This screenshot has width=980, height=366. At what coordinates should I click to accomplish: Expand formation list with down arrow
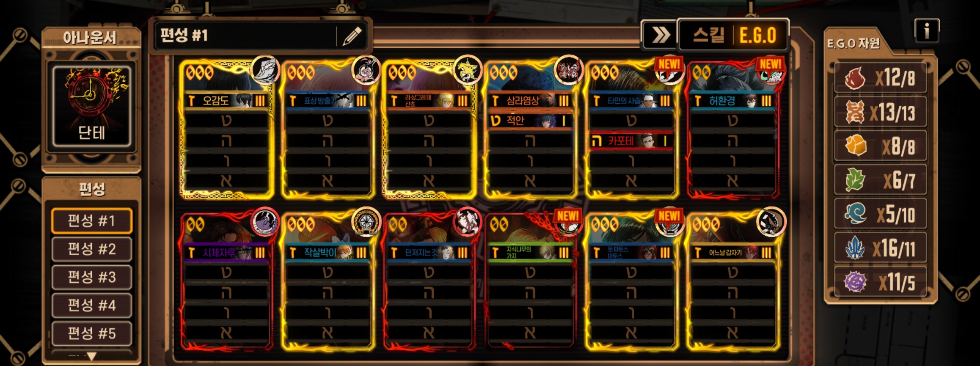point(91,356)
